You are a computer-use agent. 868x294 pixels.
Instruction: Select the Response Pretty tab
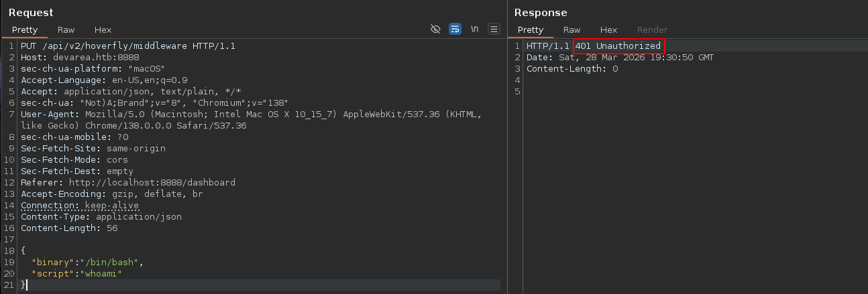point(531,29)
